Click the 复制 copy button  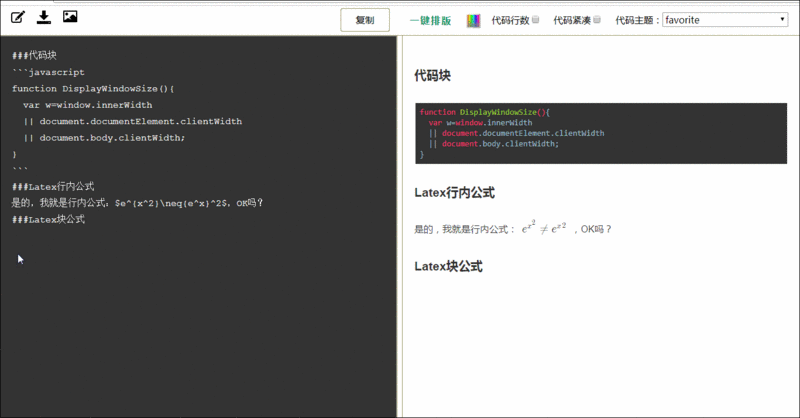(x=365, y=20)
